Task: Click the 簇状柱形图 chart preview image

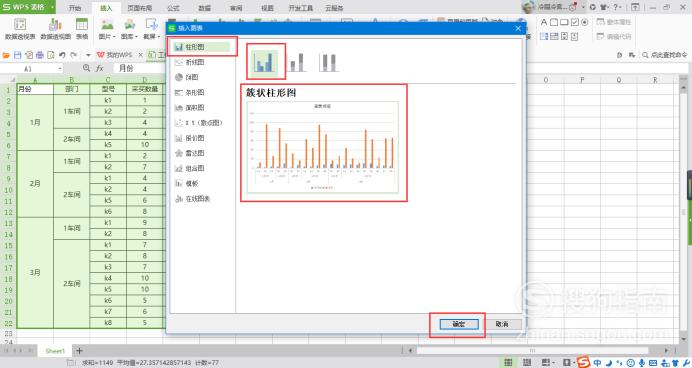Action: pyautogui.click(x=323, y=147)
